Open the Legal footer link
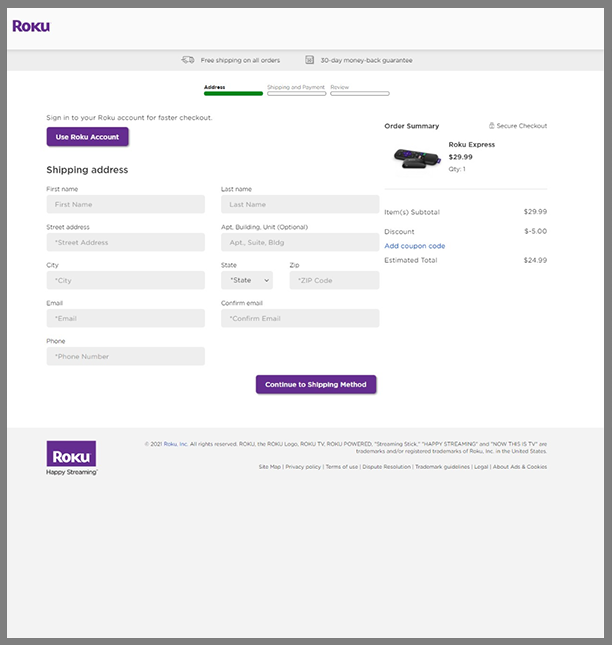 pyautogui.click(x=481, y=467)
